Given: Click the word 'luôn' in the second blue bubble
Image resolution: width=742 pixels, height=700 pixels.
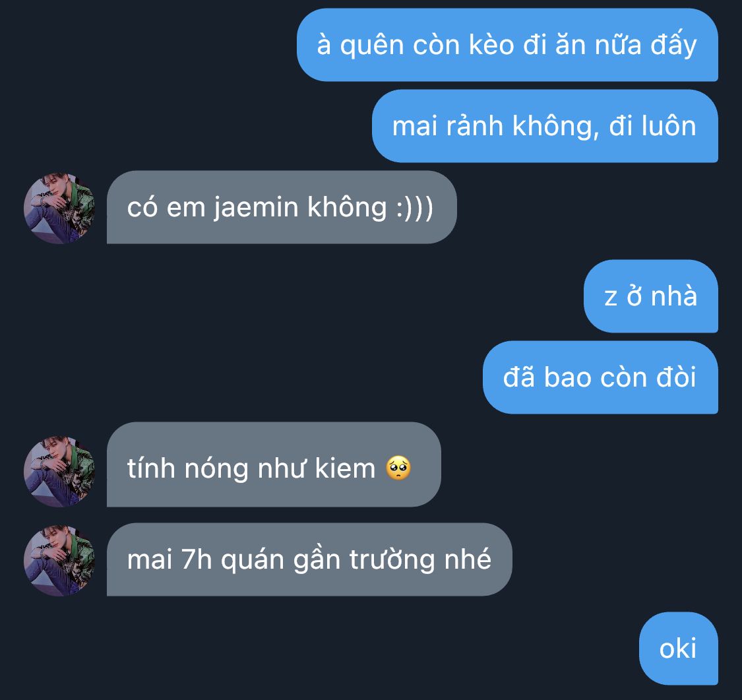Looking at the screenshot, I should 669,126.
